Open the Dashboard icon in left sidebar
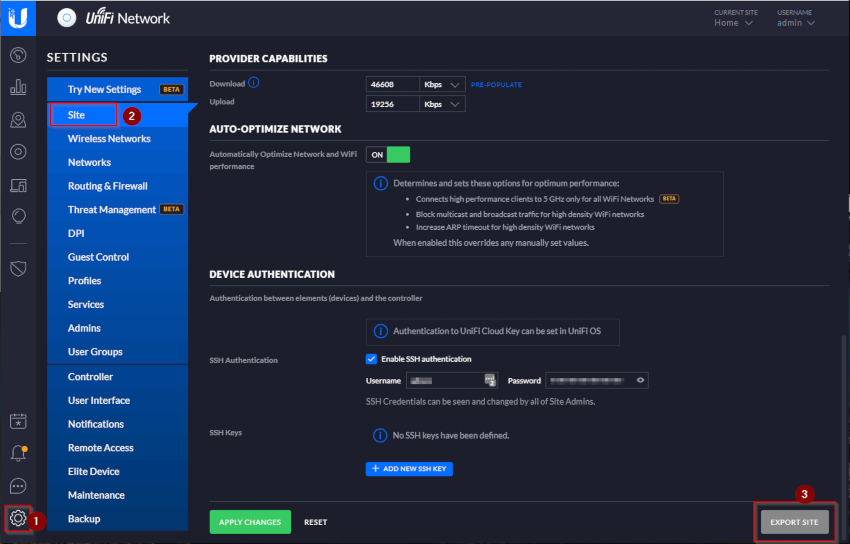 (18, 55)
